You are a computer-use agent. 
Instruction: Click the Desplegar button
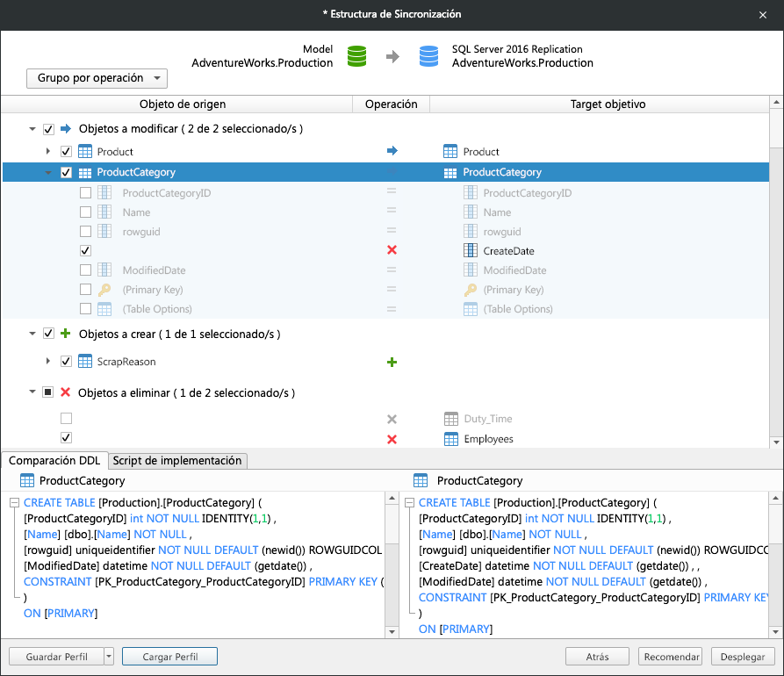(742, 657)
